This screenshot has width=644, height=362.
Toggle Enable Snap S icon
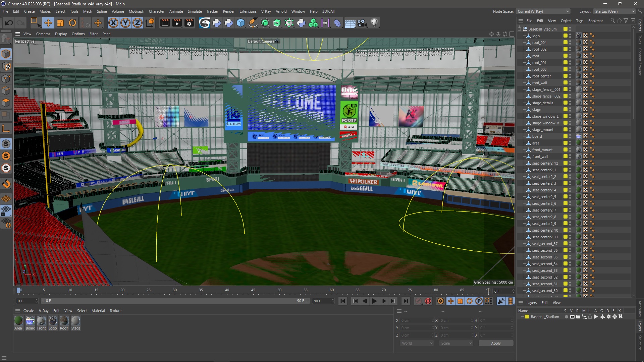(x=6, y=144)
